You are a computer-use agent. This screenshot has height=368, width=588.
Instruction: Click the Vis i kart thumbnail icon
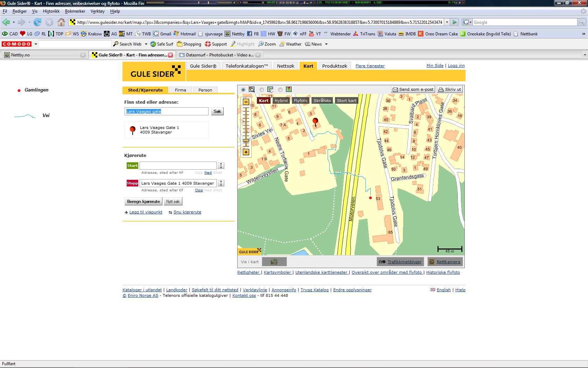[x=274, y=262]
